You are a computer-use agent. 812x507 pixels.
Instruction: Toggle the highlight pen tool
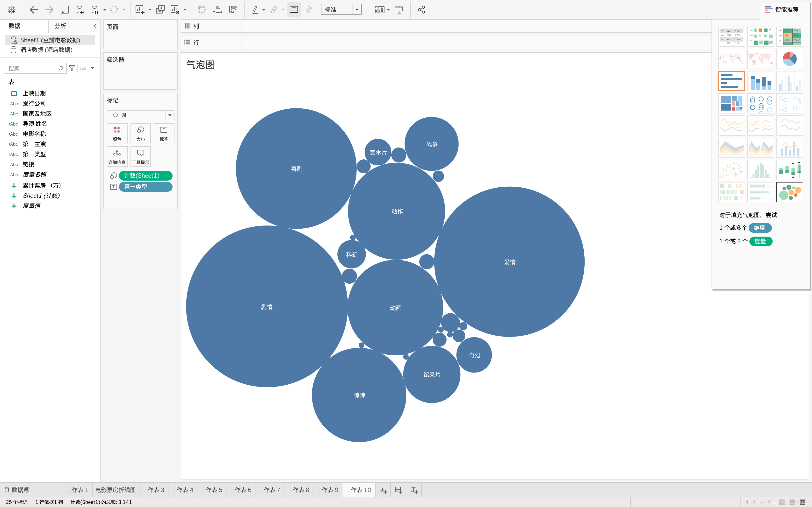tap(255, 10)
